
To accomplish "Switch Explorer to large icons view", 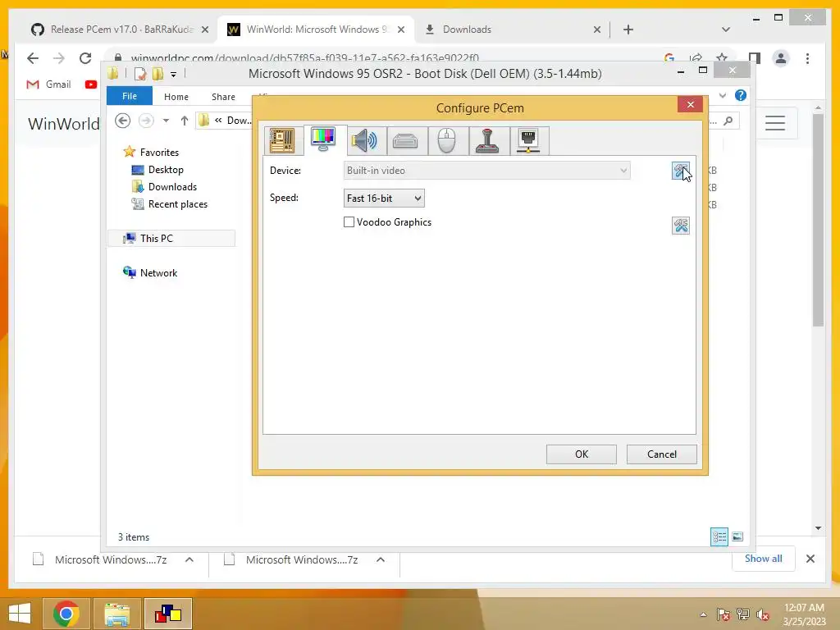I will [x=737, y=536].
